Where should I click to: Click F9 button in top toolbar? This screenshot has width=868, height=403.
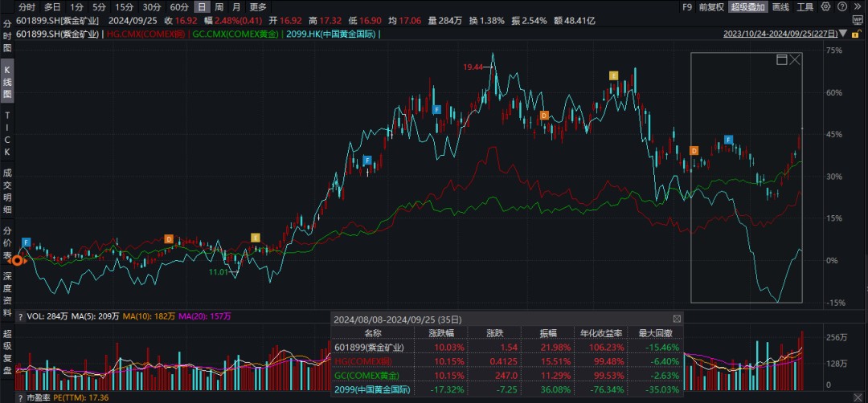pos(686,7)
